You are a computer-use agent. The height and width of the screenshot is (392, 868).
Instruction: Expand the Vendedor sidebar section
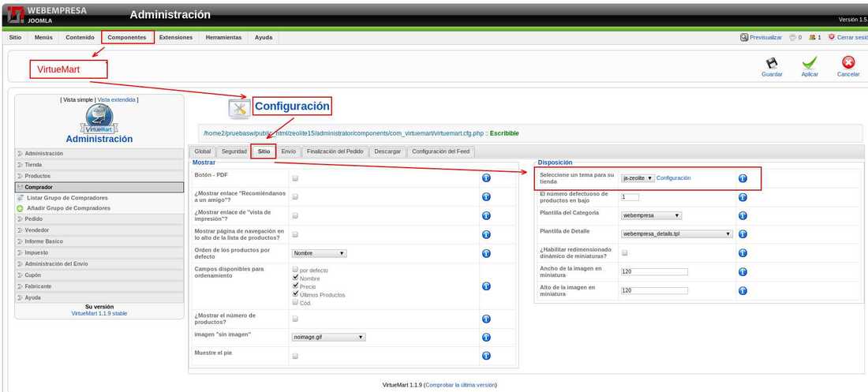click(x=99, y=230)
